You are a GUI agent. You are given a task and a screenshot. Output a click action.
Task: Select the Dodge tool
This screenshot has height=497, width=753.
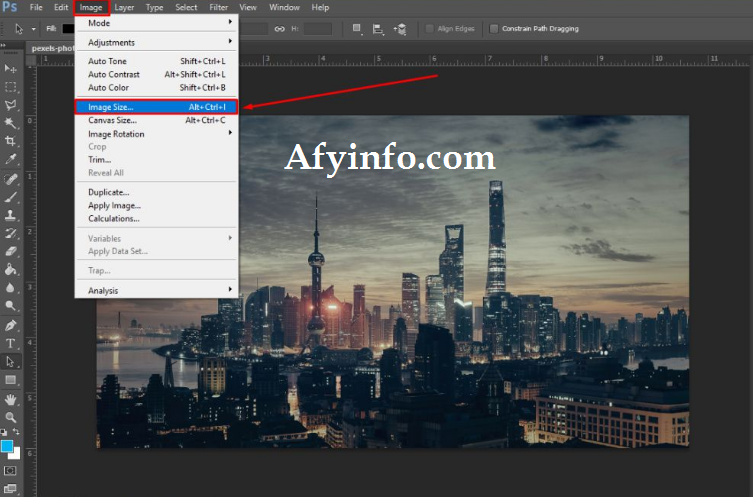click(11, 305)
